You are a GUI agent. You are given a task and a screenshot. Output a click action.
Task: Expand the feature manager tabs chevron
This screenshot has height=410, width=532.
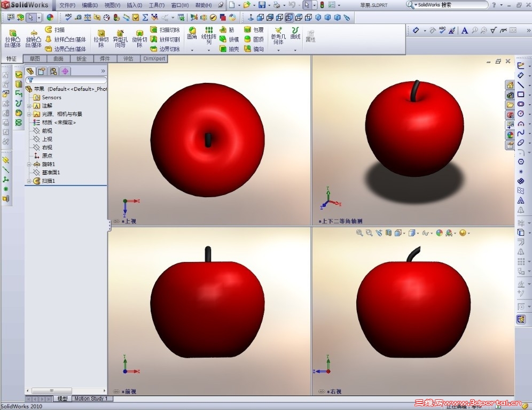tap(103, 71)
